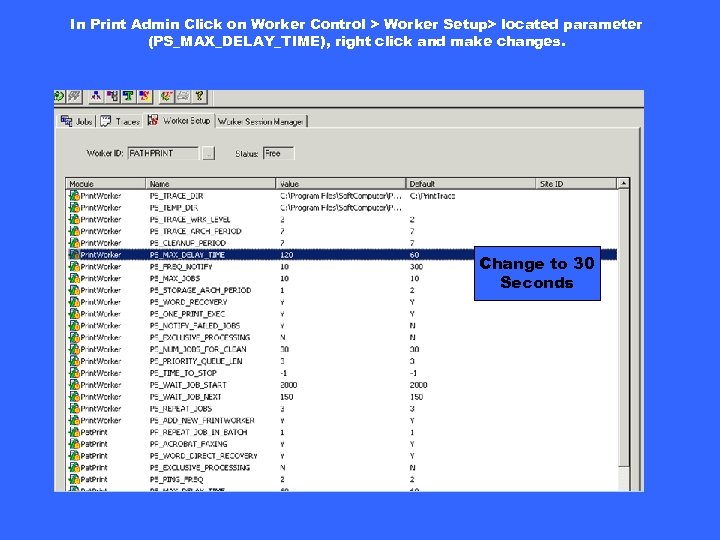Click the module icon of PS_WAIT_JOB_NEXT row
The height and width of the screenshot is (540, 720).
point(74,397)
